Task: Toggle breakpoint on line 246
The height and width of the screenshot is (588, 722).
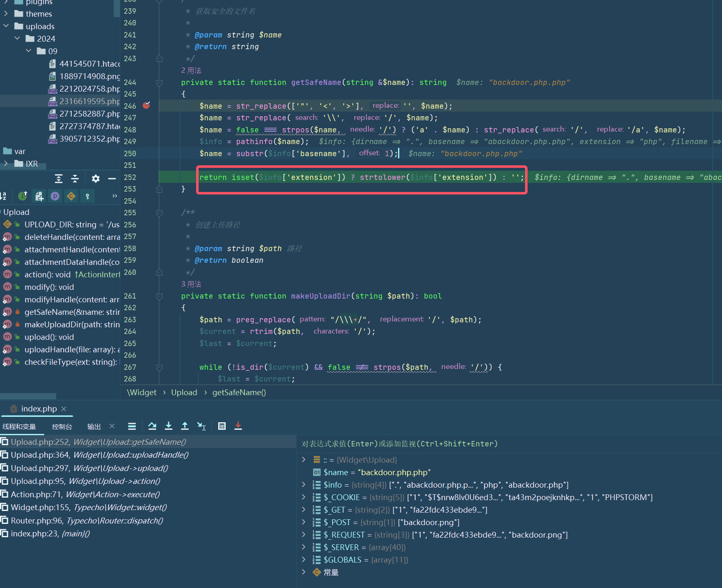Action: click(147, 105)
